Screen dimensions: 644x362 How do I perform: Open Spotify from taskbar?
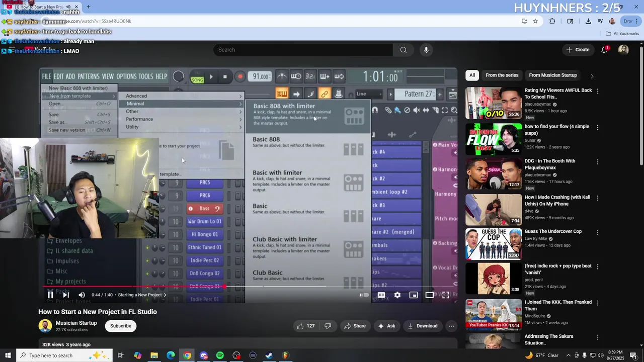pyautogui.click(x=220, y=355)
